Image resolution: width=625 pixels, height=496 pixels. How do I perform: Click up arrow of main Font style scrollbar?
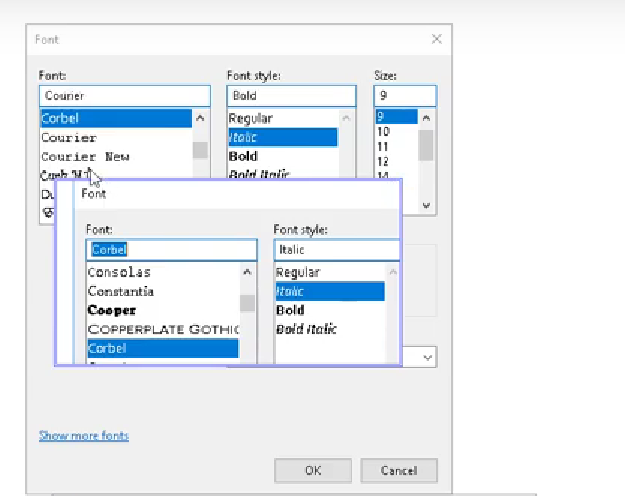click(x=346, y=118)
